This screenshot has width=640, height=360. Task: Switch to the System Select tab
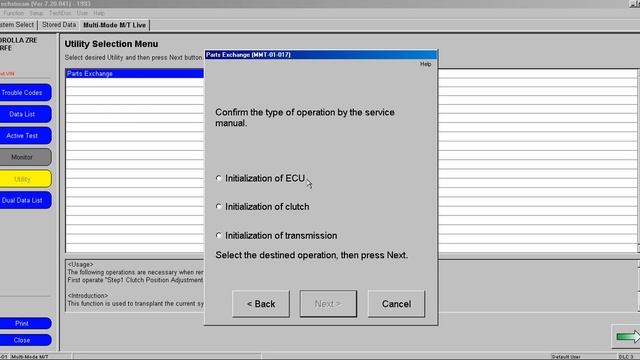tap(18, 25)
